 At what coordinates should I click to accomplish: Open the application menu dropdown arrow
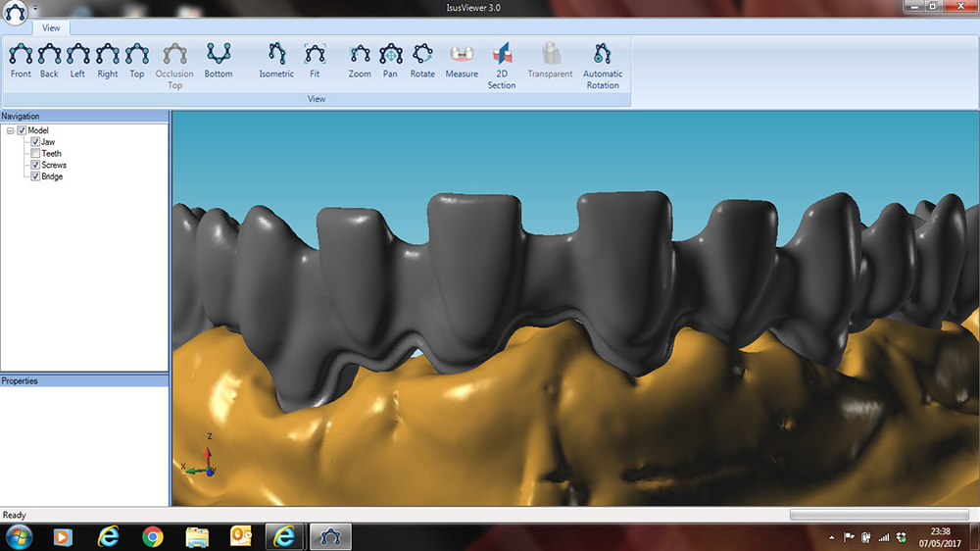tap(35, 8)
